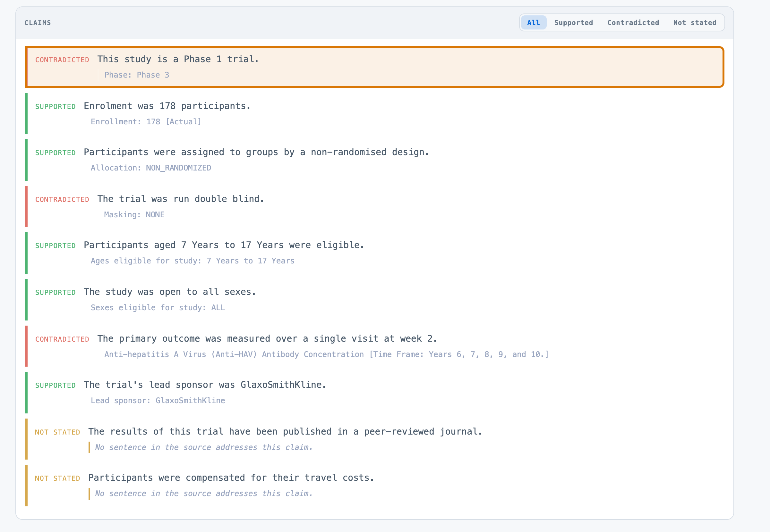The image size is (770, 532).
Task: Click the Anti-HAV Antibody Concentration evidence
Action: click(326, 354)
